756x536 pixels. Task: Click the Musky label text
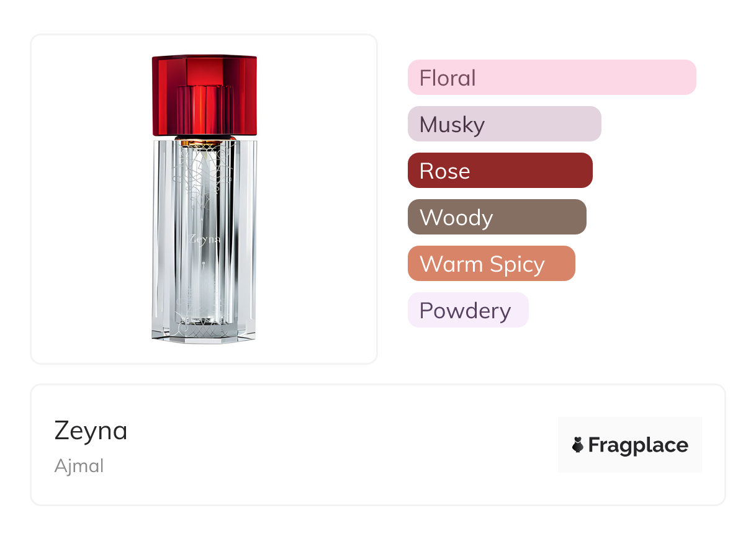[x=452, y=125]
